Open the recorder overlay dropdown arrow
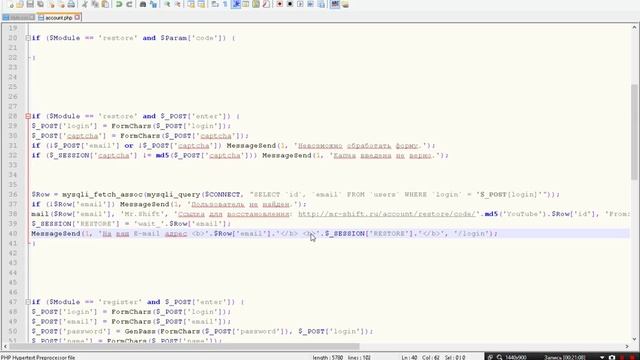640x360 pixels. (602, 357)
